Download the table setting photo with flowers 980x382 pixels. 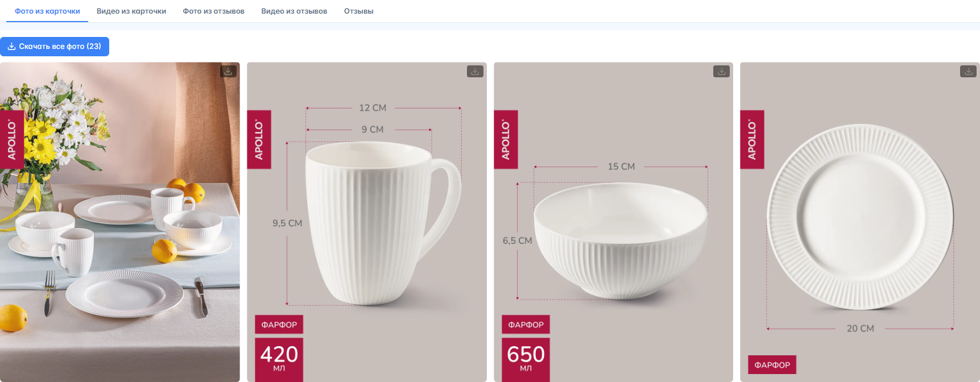(x=228, y=71)
